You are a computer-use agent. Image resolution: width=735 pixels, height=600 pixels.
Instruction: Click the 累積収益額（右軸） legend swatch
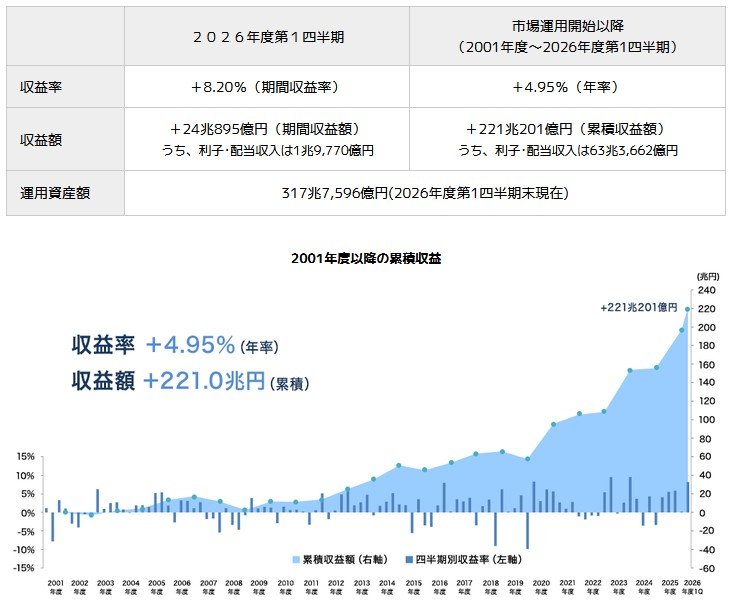click(x=296, y=560)
